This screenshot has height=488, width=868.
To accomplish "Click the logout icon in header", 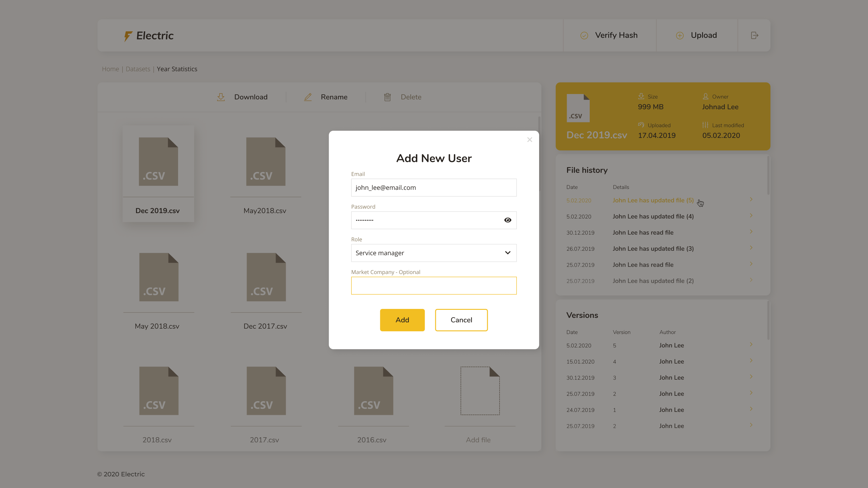I will tap(754, 36).
